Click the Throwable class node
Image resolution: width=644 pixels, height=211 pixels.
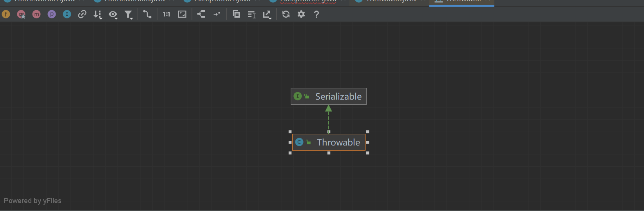pos(329,142)
